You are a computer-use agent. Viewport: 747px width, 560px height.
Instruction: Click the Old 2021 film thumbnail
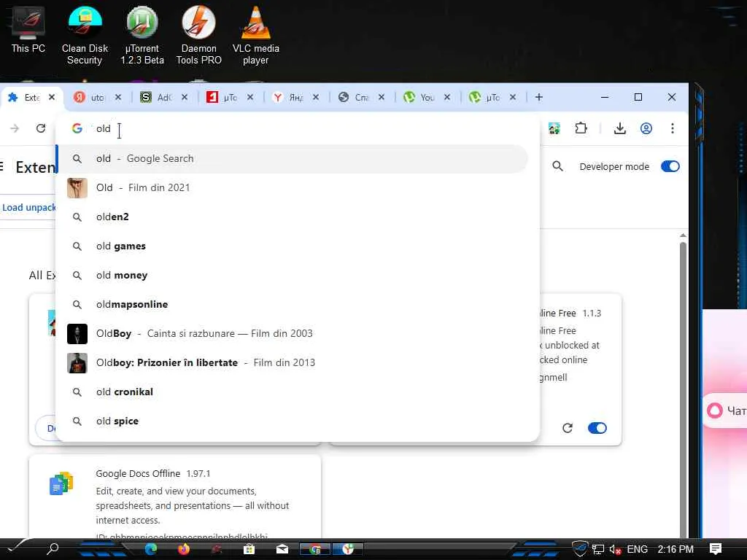pos(77,187)
